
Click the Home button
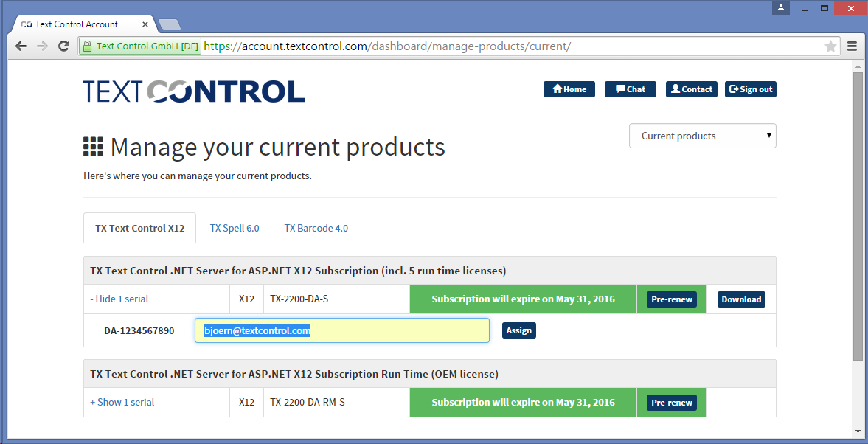tap(569, 89)
